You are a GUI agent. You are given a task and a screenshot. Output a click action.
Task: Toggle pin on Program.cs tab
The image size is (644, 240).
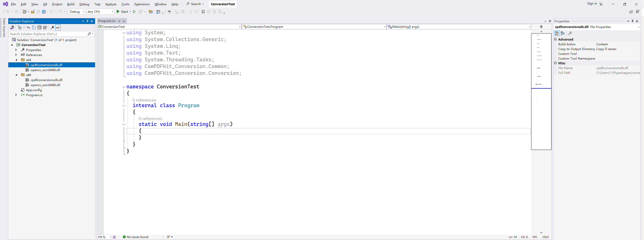(x=119, y=21)
